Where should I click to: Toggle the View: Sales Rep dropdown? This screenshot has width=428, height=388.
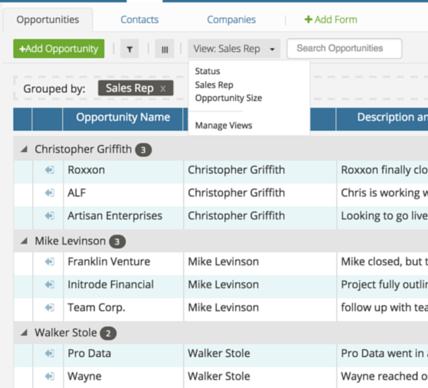tap(234, 49)
